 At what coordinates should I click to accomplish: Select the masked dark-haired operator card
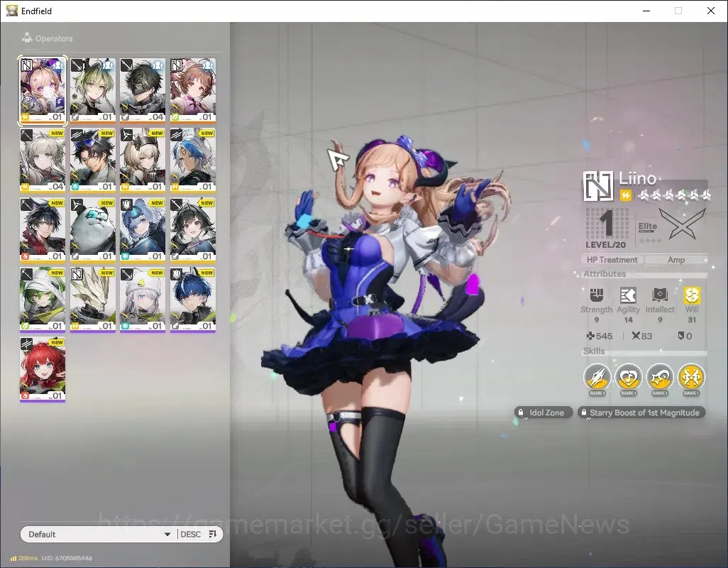143,91
